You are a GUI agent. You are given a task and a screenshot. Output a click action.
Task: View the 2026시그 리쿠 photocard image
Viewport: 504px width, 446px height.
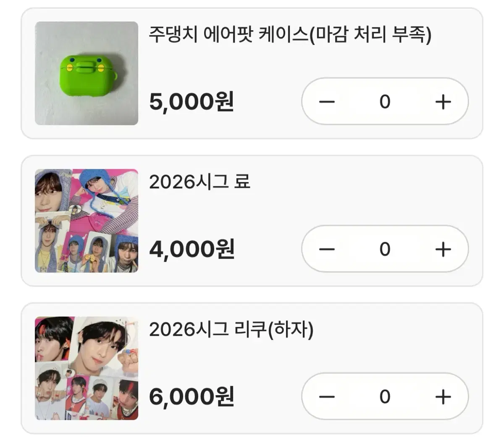(x=87, y=368)
